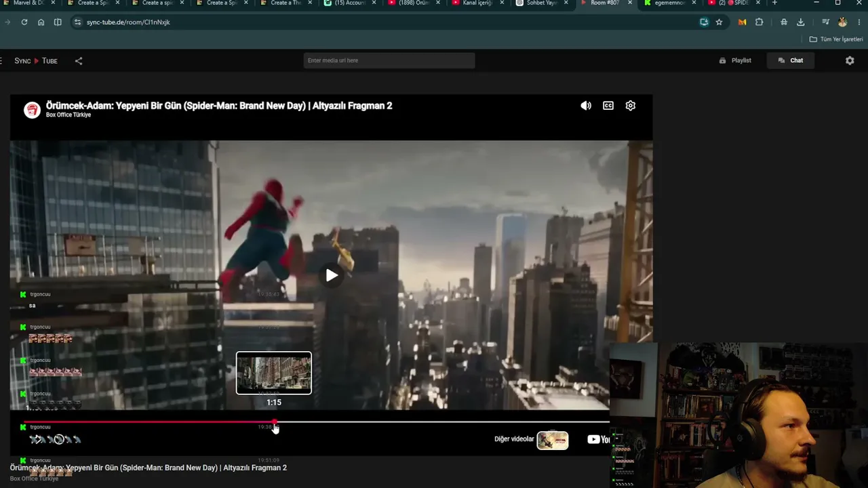Switch to the Playlist tab
This screenshot has height=488, width=868.
[736, 60]
